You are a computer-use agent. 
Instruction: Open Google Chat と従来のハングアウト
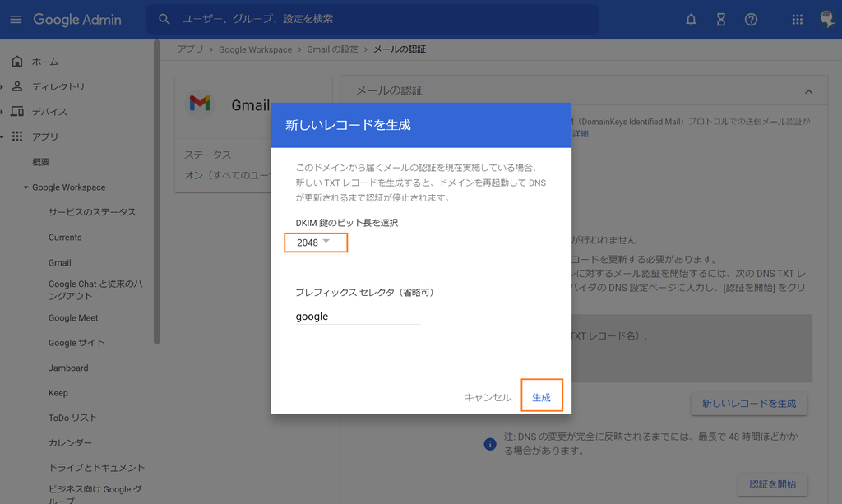pyautogui.click(x=95, y=290)
